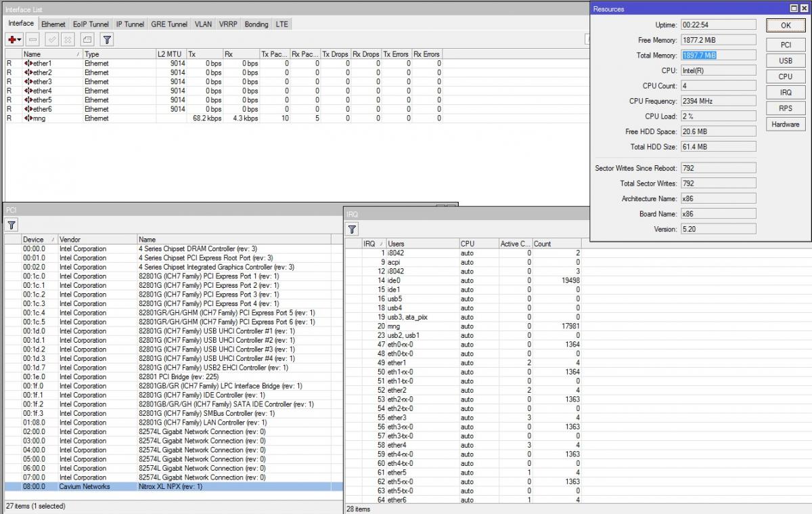Image resolution: width=812 pixels, height=514 pixels.
Task: Open the add interface dropdown arrow
Action: 20,40
